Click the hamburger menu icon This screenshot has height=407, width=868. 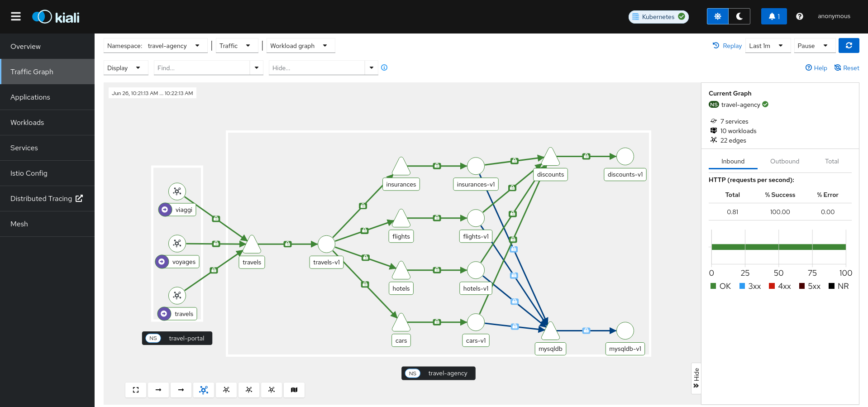pos(16,16)
